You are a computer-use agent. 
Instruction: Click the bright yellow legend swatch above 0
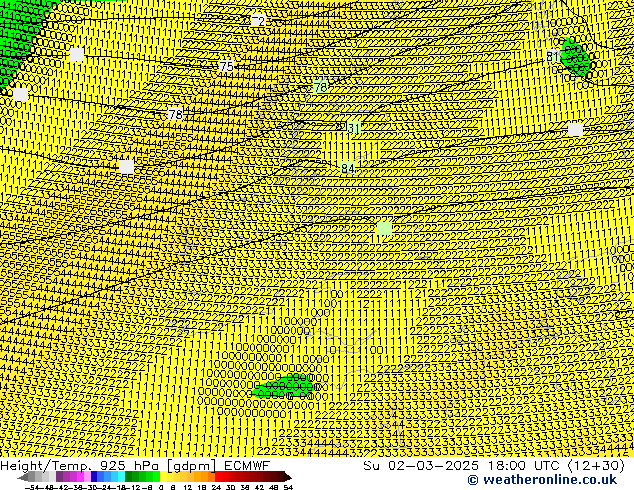pyautogui.click(x=163, y=477)
